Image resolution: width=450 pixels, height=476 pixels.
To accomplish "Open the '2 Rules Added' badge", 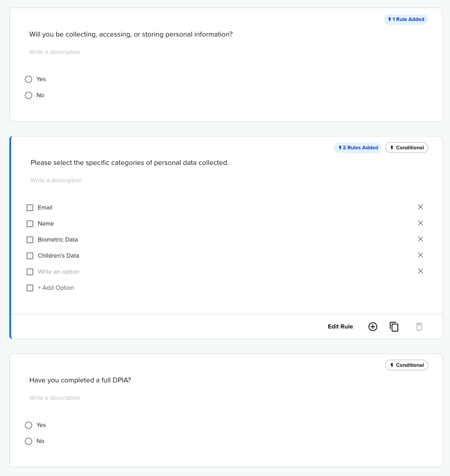I will coord(358,148).
